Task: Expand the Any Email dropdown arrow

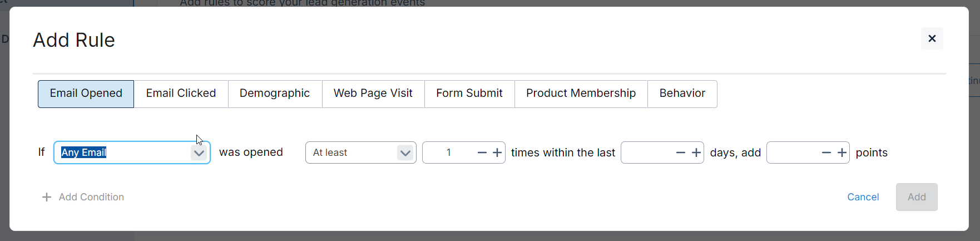Action: point(199,153)
